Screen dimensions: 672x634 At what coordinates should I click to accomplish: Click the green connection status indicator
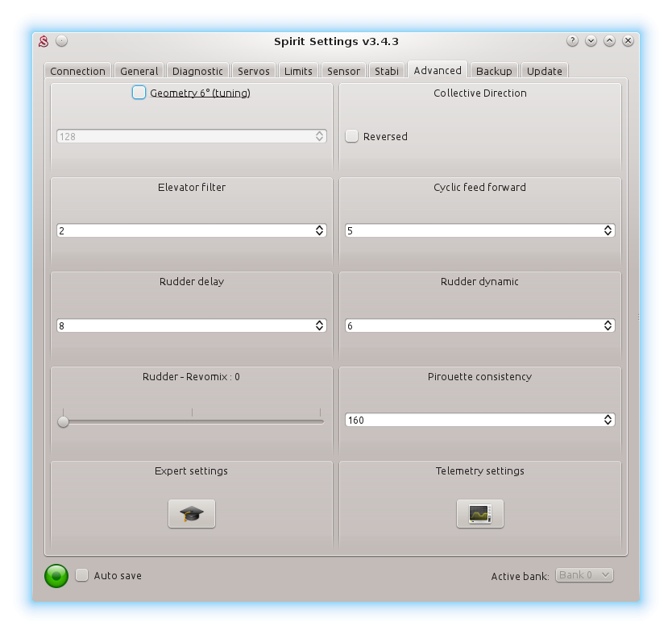pyautogui.click(x=56, y=575)
